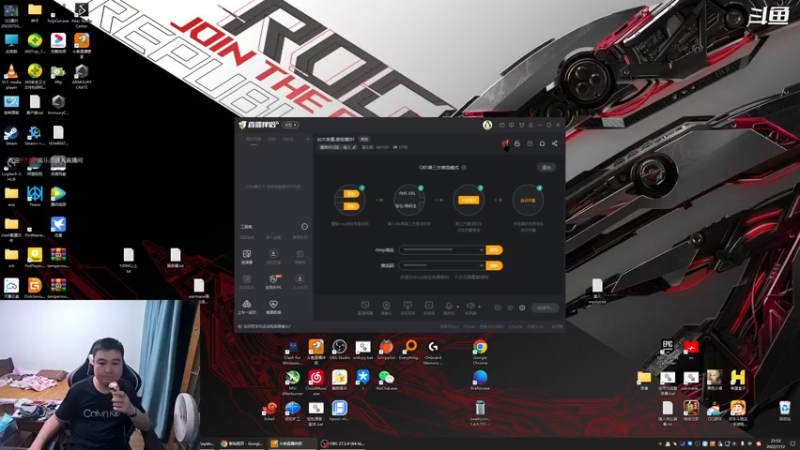
Task: Expand speaker options arrow
Action: pos(479,307)
